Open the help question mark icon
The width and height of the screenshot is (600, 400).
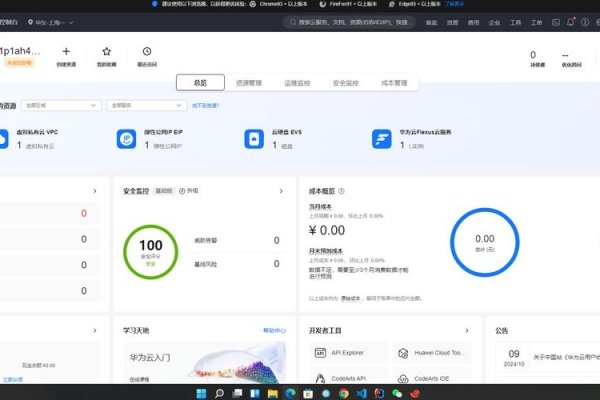click(x=585, y=22)
